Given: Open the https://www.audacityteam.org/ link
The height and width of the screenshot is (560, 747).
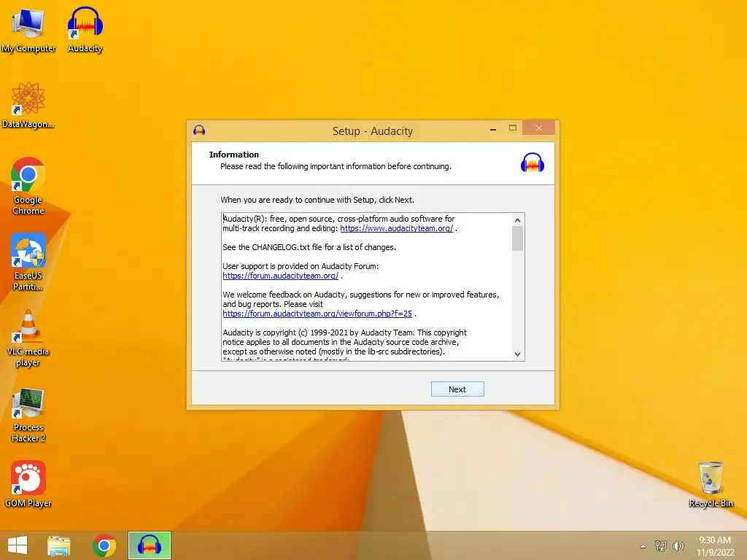Looking at the screenshot, I should pos(396,228).
